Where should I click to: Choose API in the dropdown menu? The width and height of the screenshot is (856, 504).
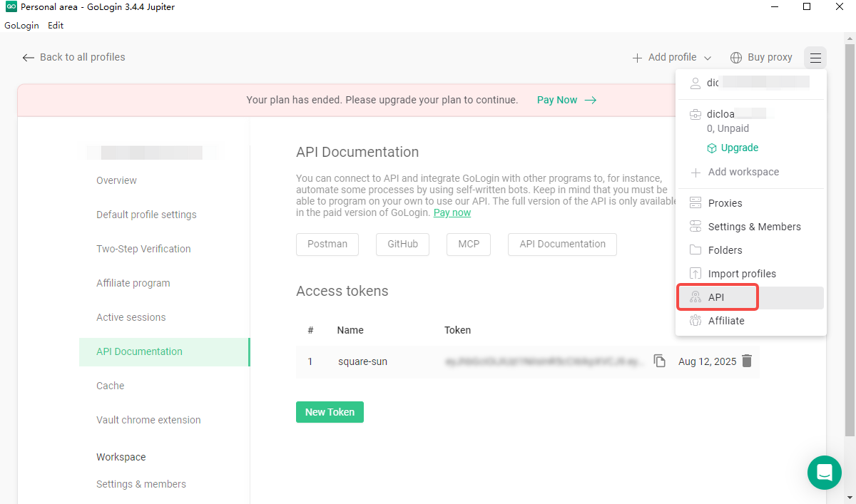pos(750,297)
